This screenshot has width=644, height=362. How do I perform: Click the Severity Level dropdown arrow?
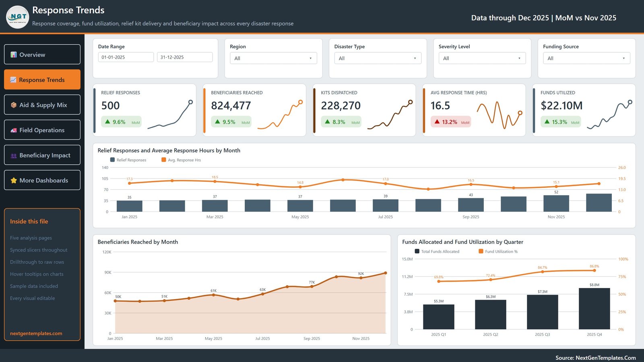[x=519, y=58]
